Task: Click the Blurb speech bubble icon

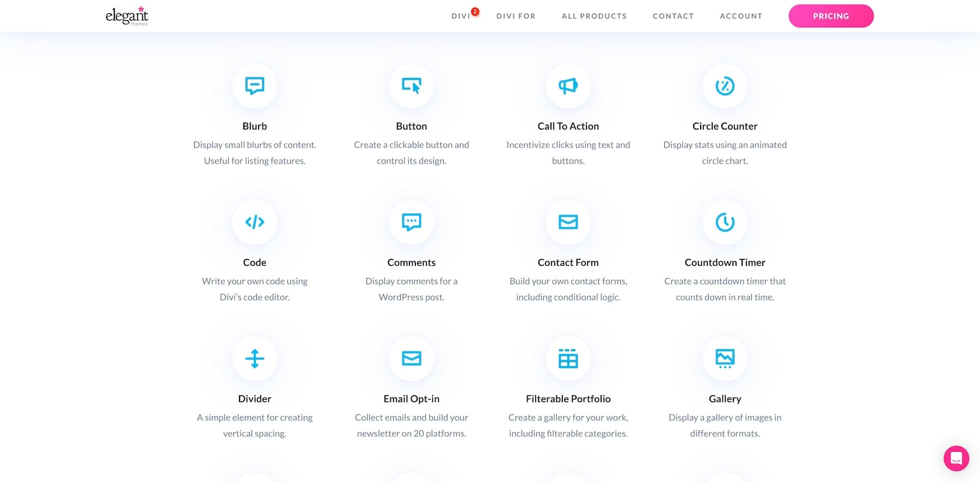Action: (x=254, y=86)
